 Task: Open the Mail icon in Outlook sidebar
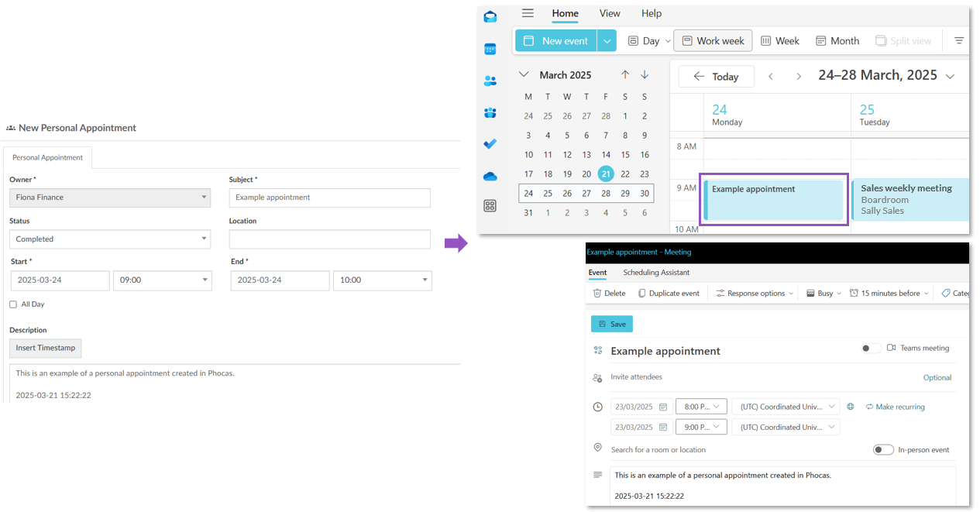pos(490,17)
